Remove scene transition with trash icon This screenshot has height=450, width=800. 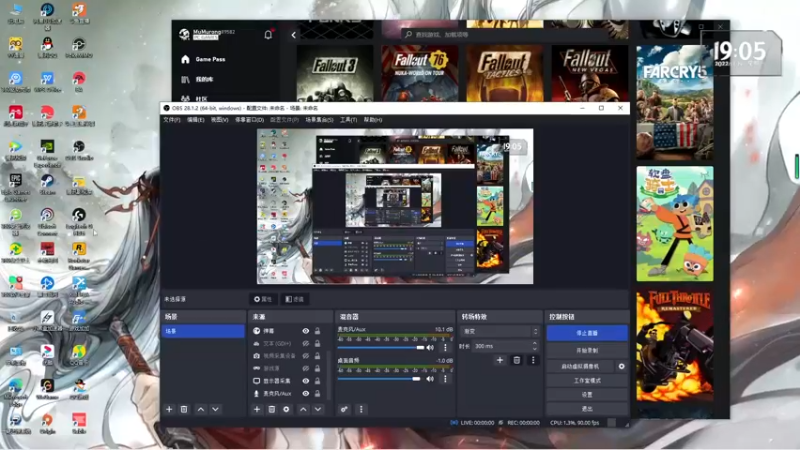(x=517, y=360)
